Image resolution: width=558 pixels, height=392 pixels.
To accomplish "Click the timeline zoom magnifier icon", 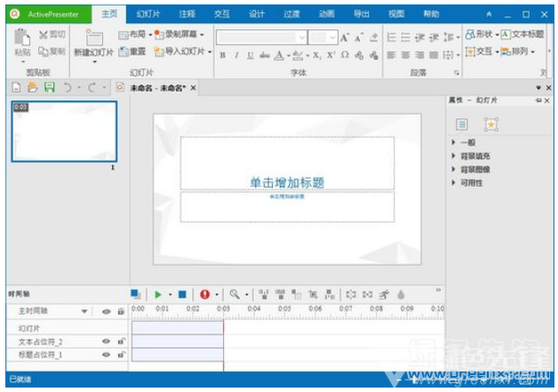I will click(x=235, y=294).
